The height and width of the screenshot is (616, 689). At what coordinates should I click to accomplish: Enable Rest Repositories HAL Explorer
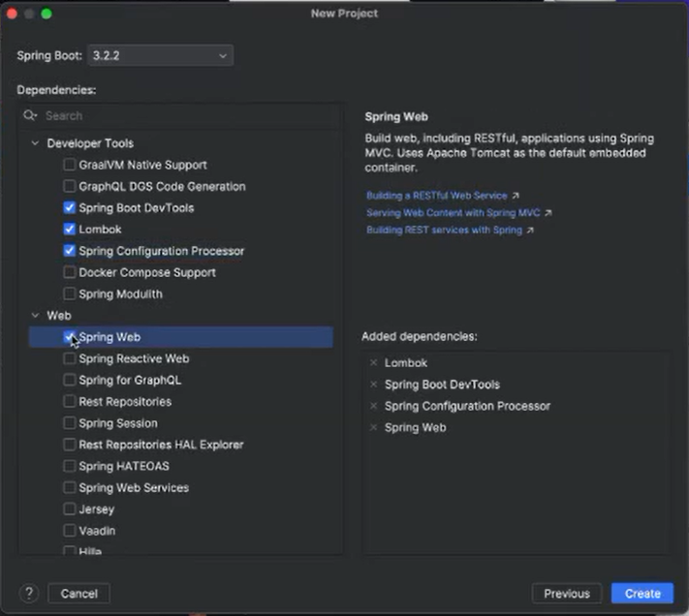69,445
